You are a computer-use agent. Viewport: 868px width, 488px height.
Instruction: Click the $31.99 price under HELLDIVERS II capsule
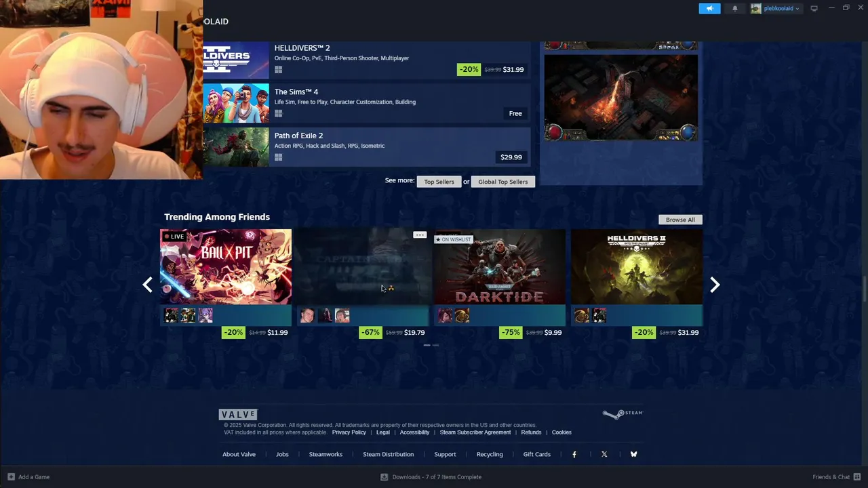[688, 332]
